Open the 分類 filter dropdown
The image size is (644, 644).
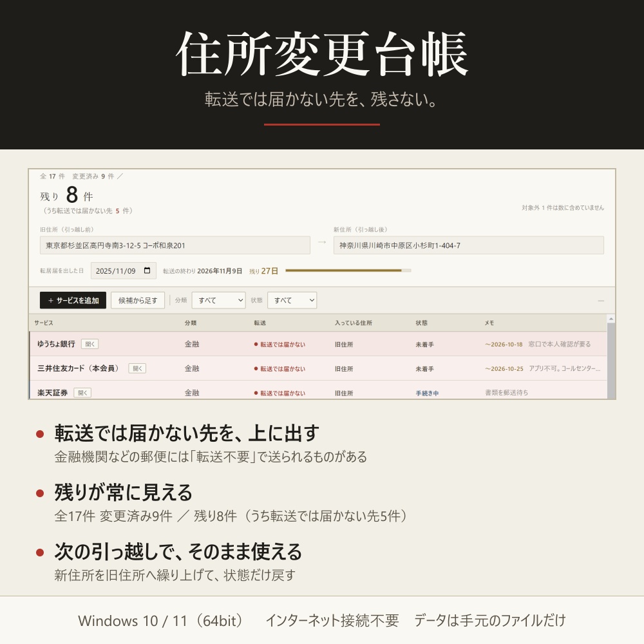[x=218, y=300]
